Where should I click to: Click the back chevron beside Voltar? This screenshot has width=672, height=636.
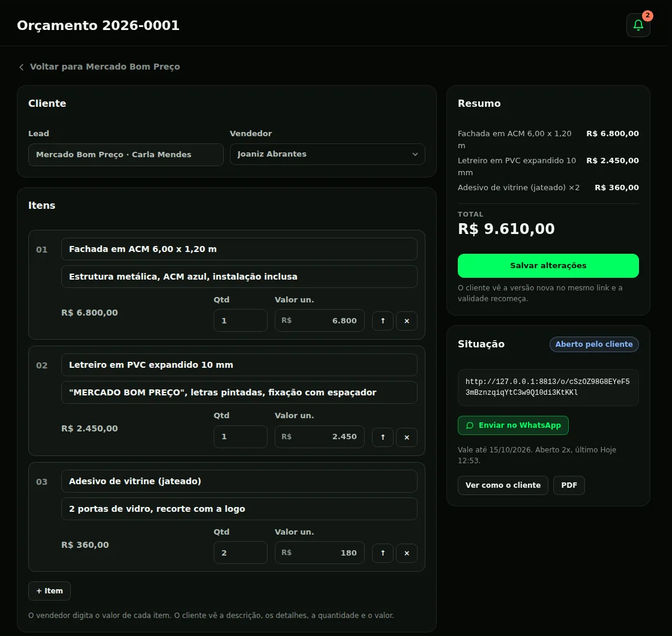pos(22,67)
